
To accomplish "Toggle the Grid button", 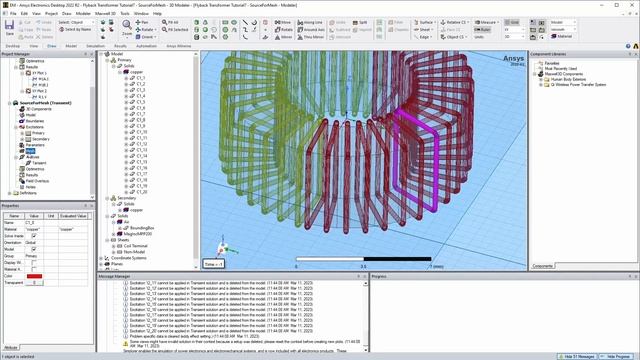I will tap(511, 22).
